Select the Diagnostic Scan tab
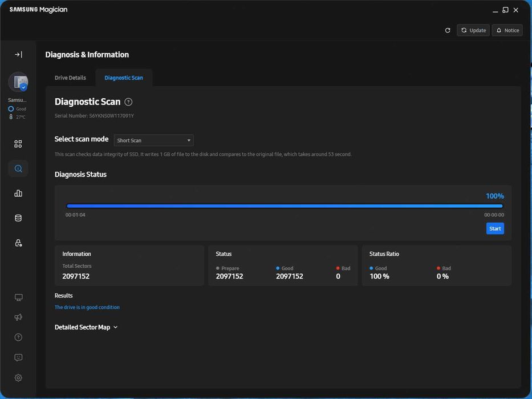 pos(124,78)
